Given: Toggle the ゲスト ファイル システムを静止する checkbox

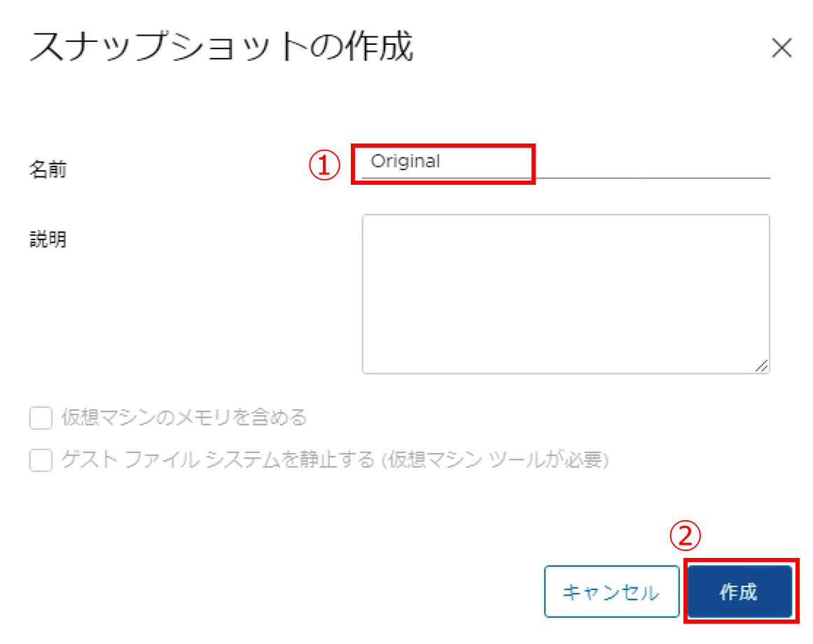Looking at the screenshot, I should 41,461.
